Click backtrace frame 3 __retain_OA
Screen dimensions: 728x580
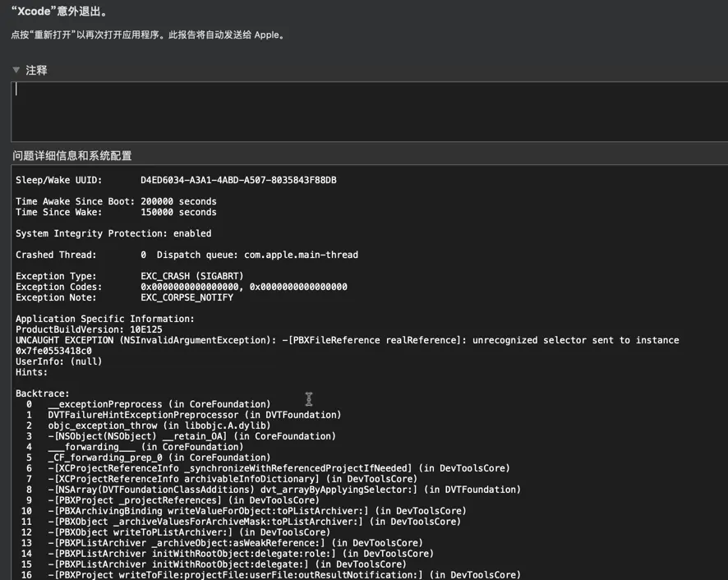coord(181,436)
